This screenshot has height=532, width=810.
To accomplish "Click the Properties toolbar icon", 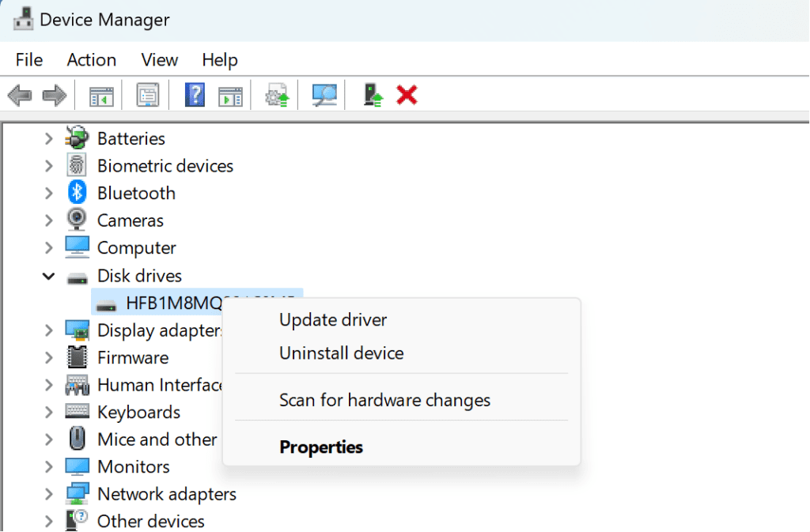I will coord(147,94).
